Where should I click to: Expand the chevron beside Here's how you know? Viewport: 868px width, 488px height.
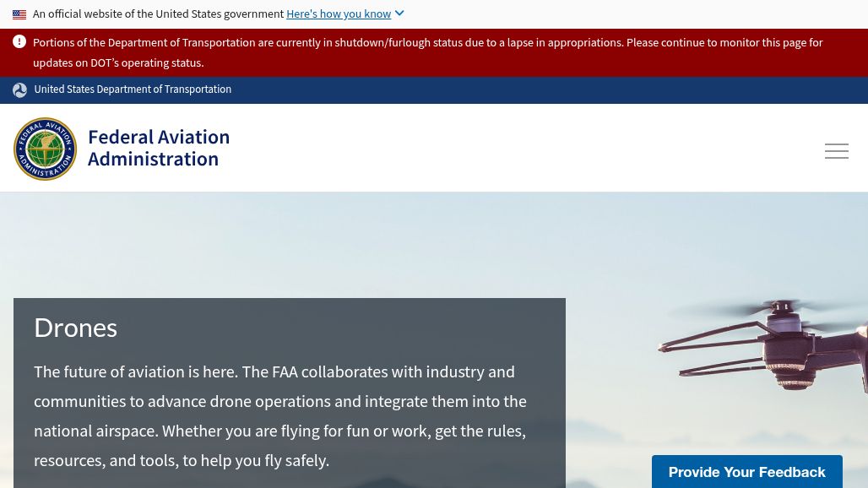[x=399, y=14]
